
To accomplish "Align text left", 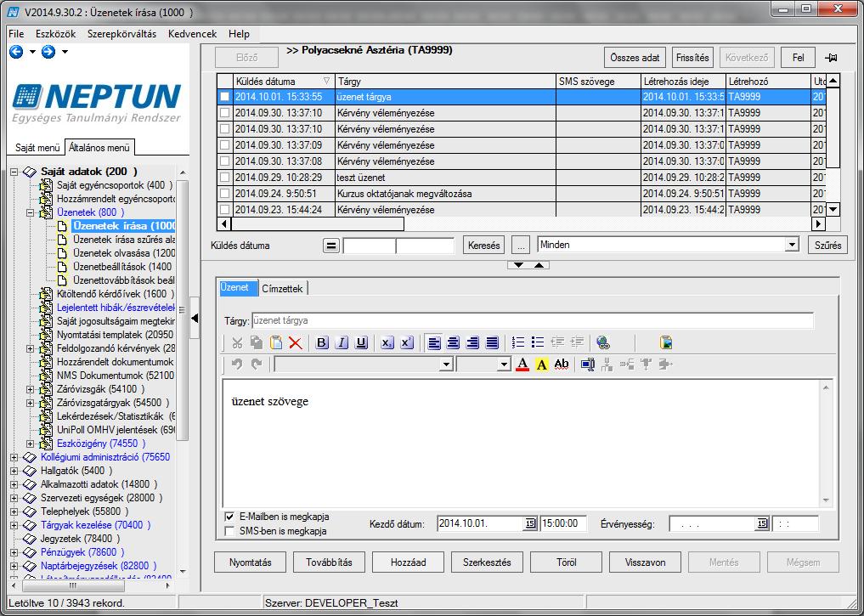I will (x=433, y=342).
